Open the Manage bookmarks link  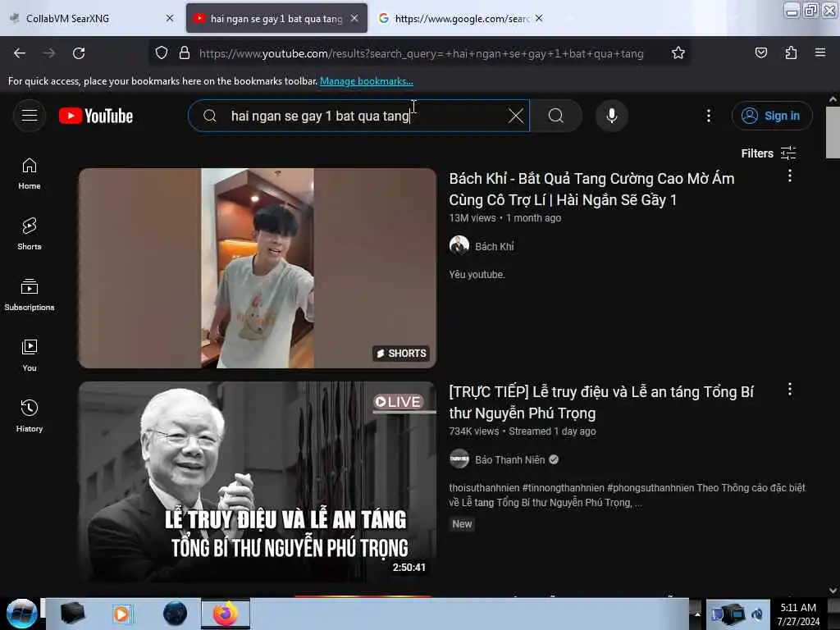(x=367, y=81)
